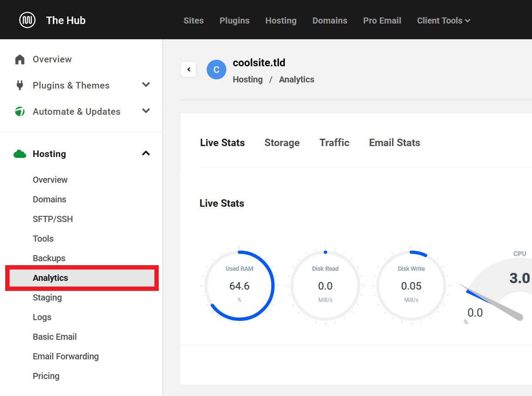Open the Client Tools dropdown

point(443,20)
